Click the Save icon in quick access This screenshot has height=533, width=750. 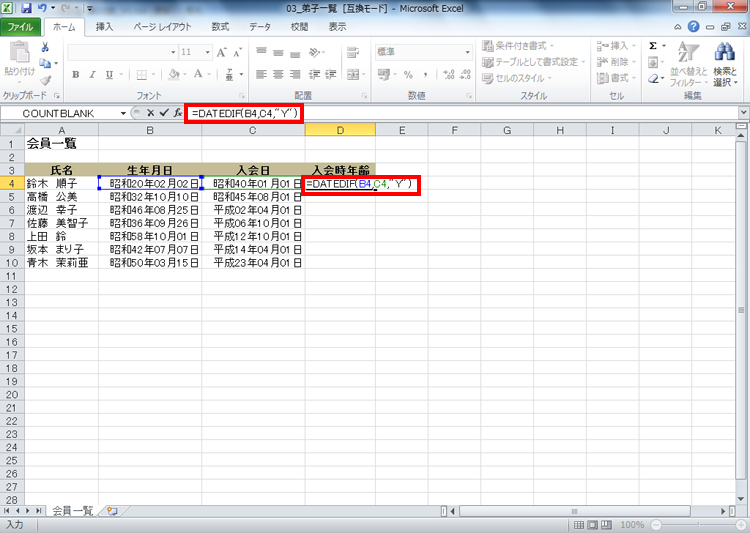[x=26, y=8]
